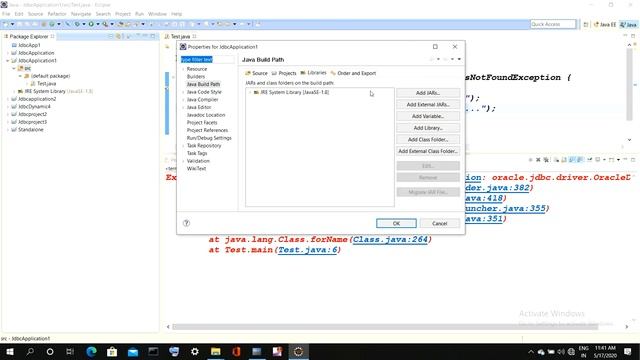Expand Resource node in properties tree

[x=183, y=69]
